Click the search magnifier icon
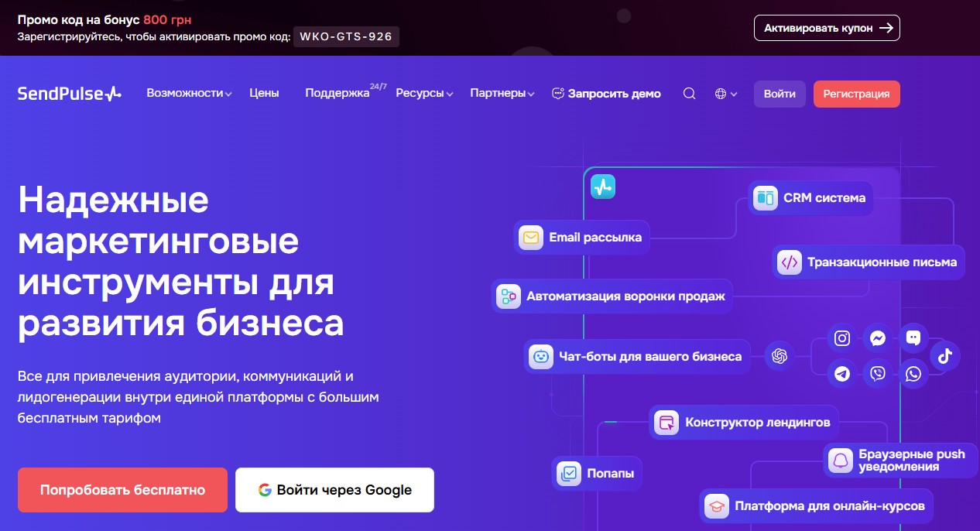This screenshot has height=531, width=980. (689, 94)
